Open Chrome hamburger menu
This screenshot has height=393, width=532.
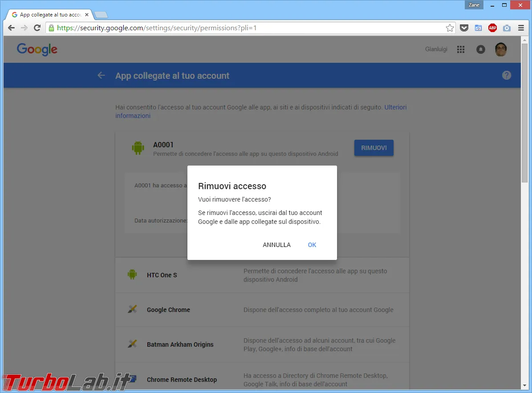point(521,28)
